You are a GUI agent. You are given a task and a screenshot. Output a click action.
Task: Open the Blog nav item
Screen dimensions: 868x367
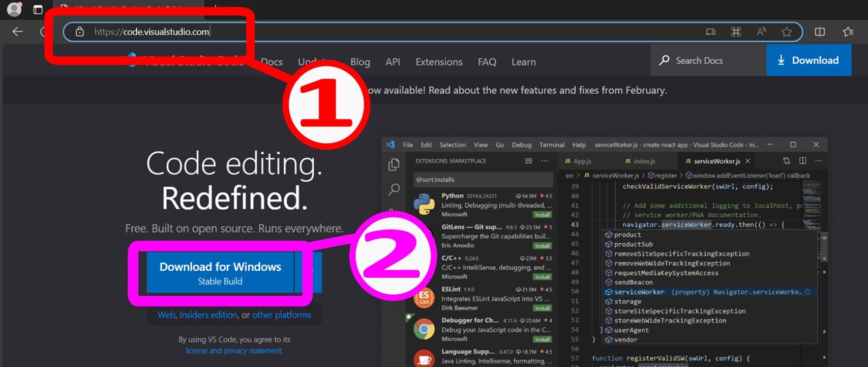pyautogui.click(x=360, y=62)
